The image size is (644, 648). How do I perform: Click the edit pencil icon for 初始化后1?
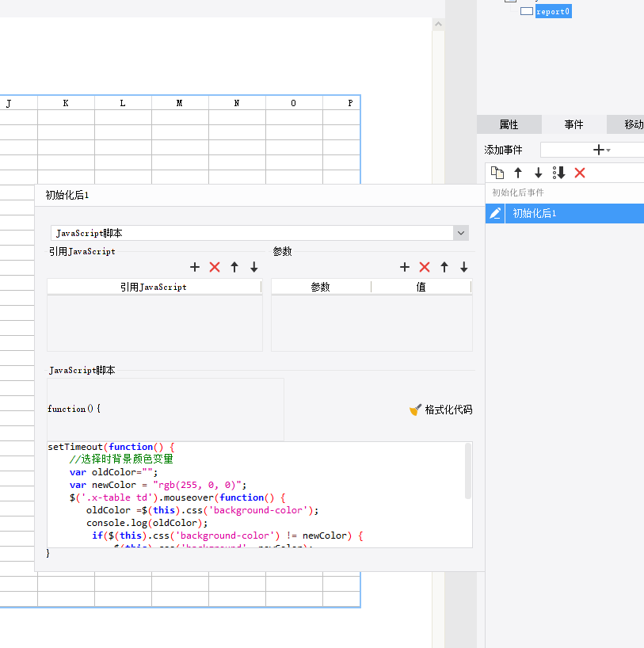495,213
